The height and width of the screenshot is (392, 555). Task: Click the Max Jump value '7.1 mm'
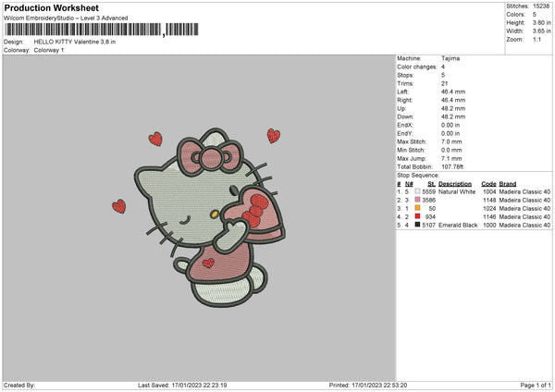pyautogui.click(x=451, y=158)
